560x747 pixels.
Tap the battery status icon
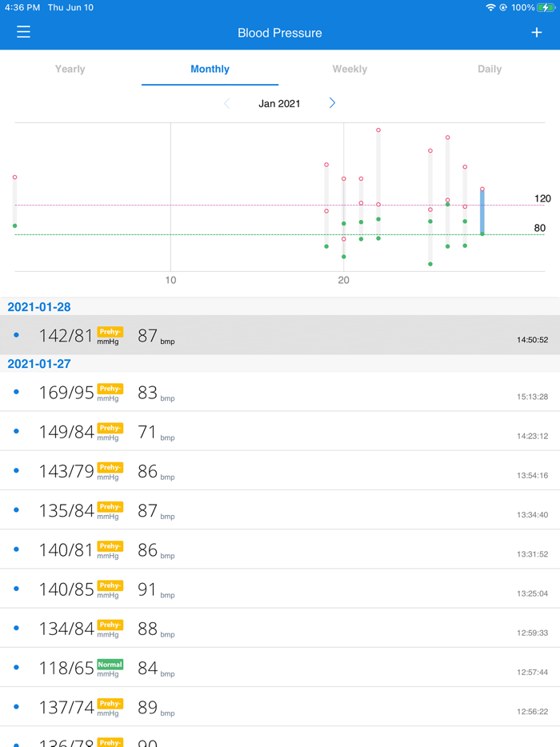(546, 8)
